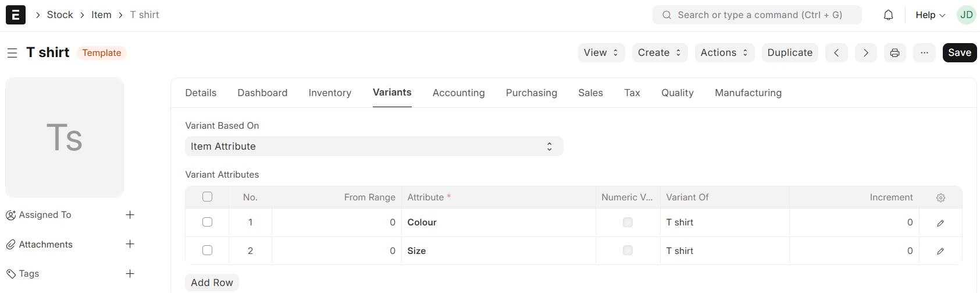Click the Add Row button
This screenshot has width=980, height=293.
pos(212,283)
